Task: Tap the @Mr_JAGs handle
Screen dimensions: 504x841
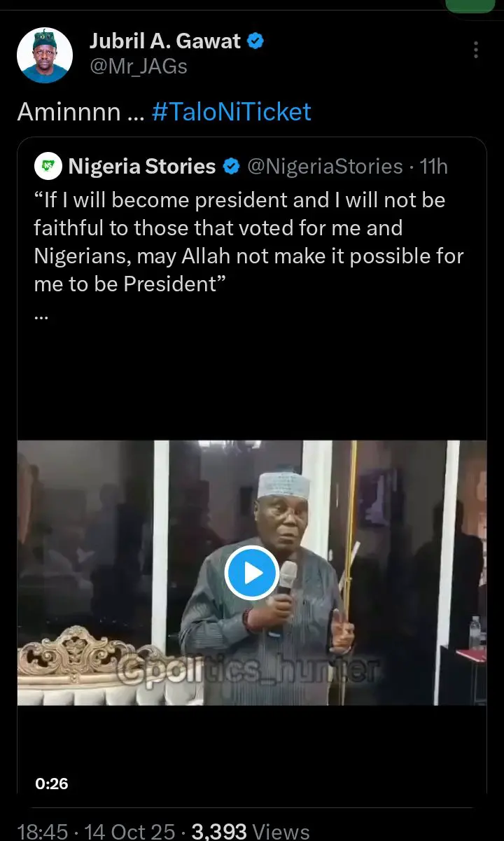Action: pyautogui.click(x=139, y=67)
